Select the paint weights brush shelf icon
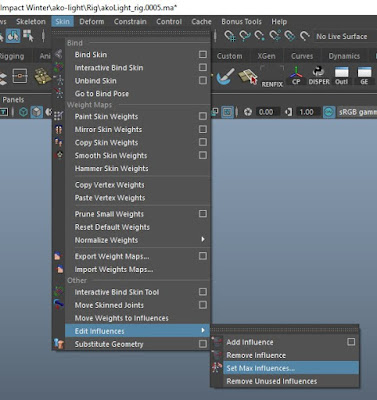 coord(225,76)
